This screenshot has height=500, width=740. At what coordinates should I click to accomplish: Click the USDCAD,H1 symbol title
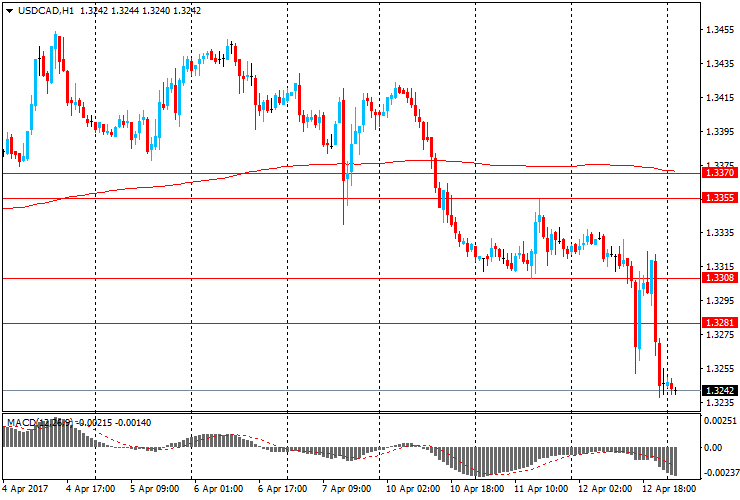[x=43, y=10]
